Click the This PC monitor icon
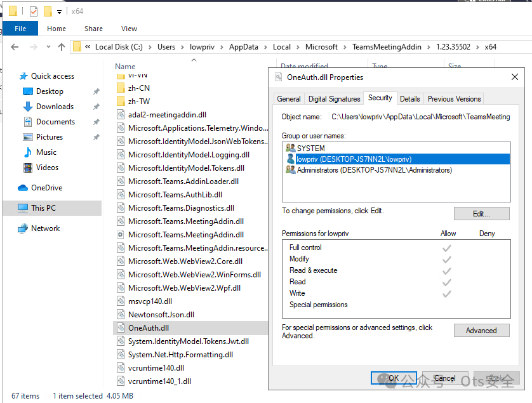Viewport: 532px width, 403px height. (23, 208)
